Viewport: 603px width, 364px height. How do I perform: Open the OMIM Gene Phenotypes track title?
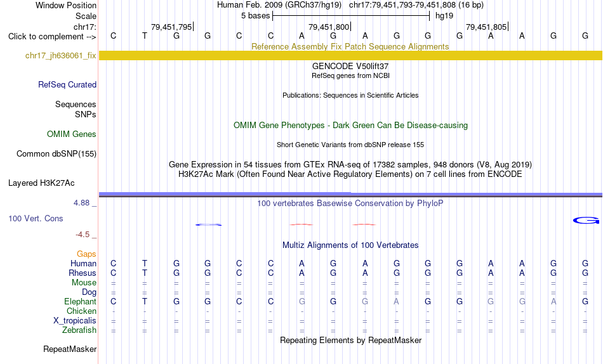350,126
